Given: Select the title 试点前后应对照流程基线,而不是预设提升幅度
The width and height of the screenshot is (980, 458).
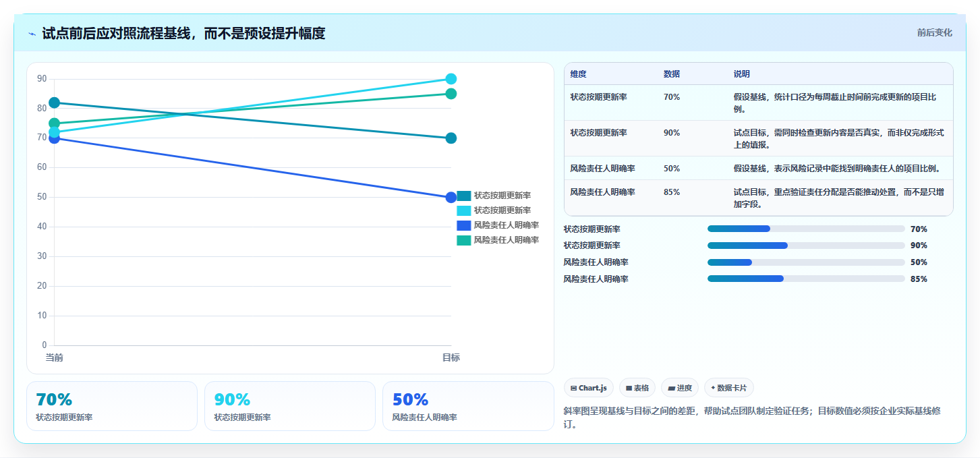Looking at the screenshot, I should 183,33.
